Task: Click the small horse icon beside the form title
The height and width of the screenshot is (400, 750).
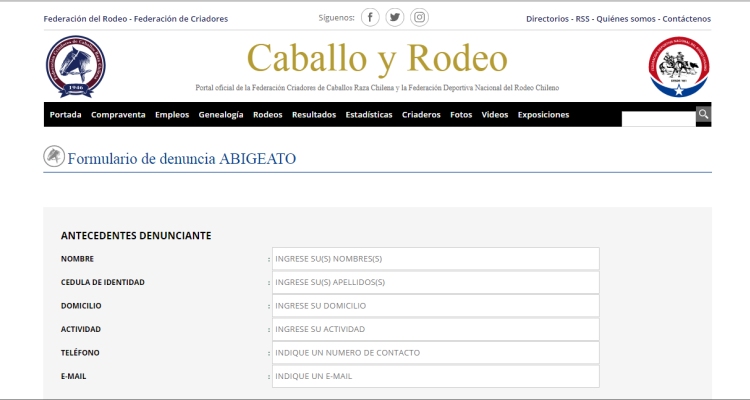Action: 54,156
